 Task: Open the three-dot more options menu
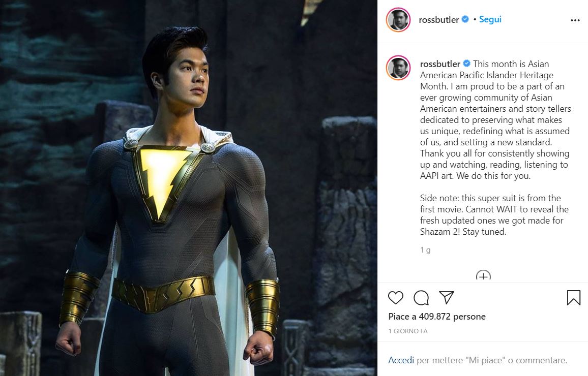coord(575,20)
